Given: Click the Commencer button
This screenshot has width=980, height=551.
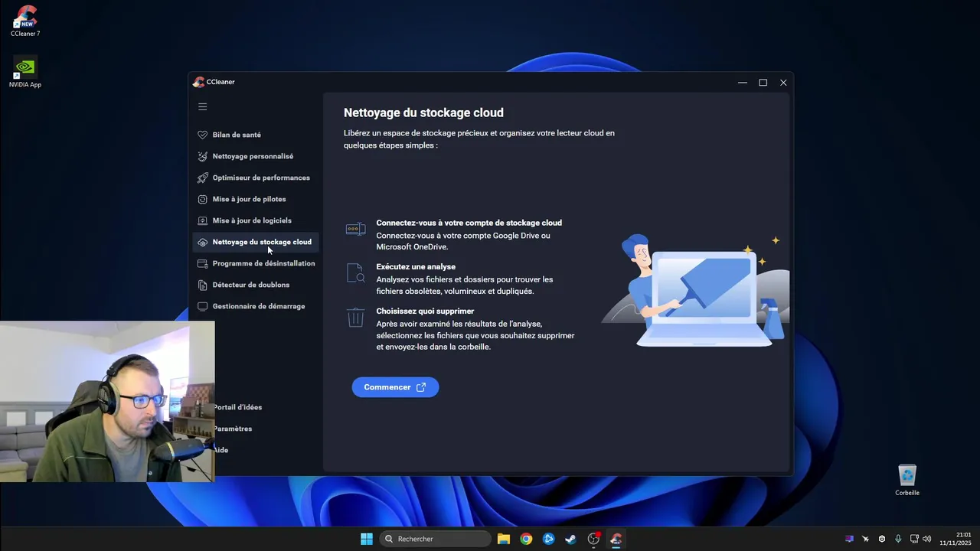Looking at the screenshot, I should [395, 387].
